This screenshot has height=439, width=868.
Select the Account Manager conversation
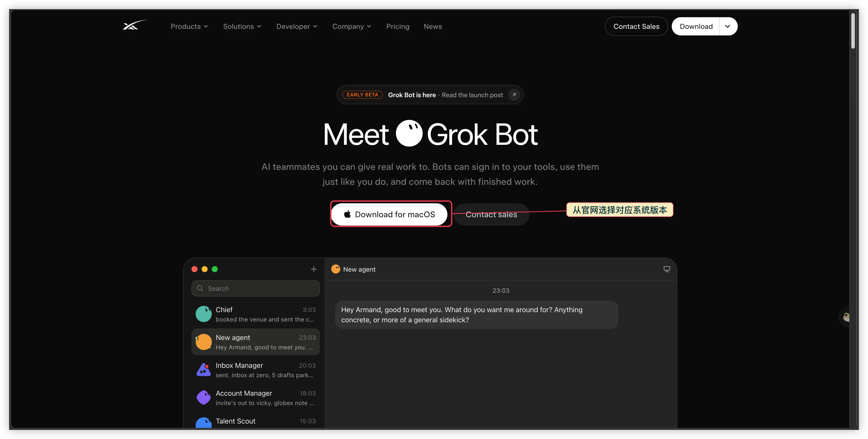[x=255, y=398]
